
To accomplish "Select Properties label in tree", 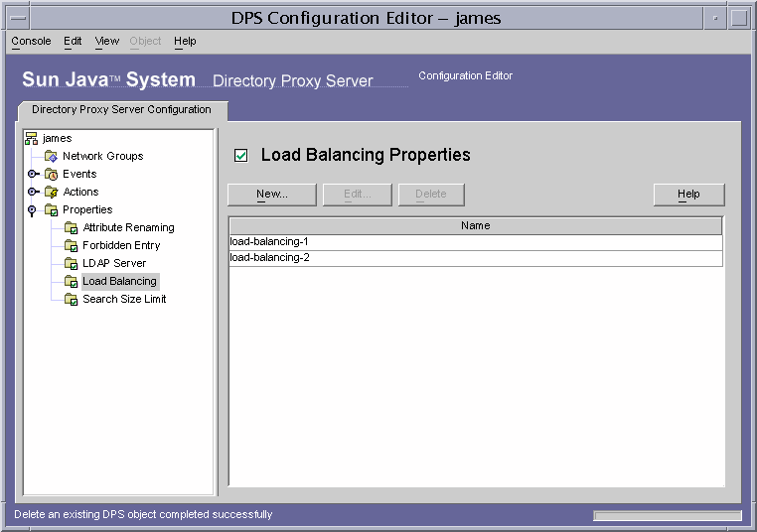I will click(87, 209).
